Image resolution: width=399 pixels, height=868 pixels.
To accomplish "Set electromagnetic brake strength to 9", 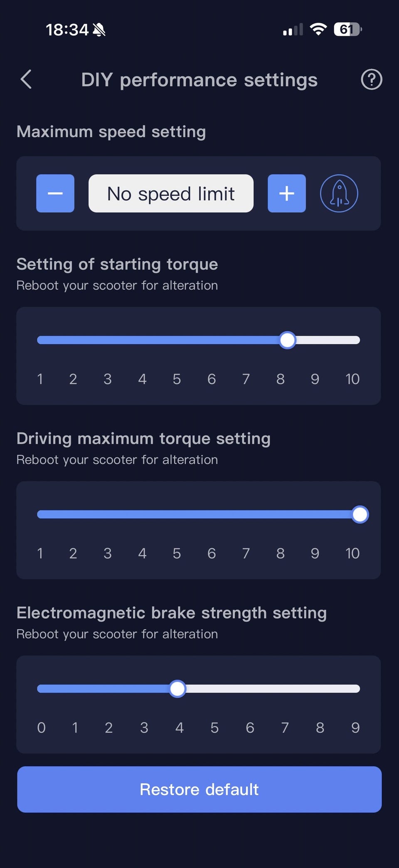I will click(355, 689).
